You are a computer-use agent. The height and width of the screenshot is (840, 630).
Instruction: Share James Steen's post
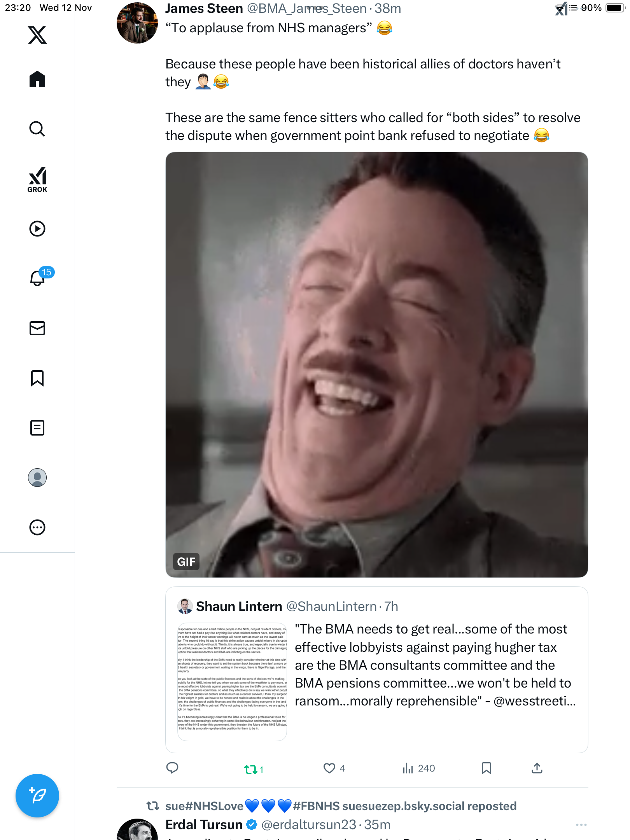[537, 768]
